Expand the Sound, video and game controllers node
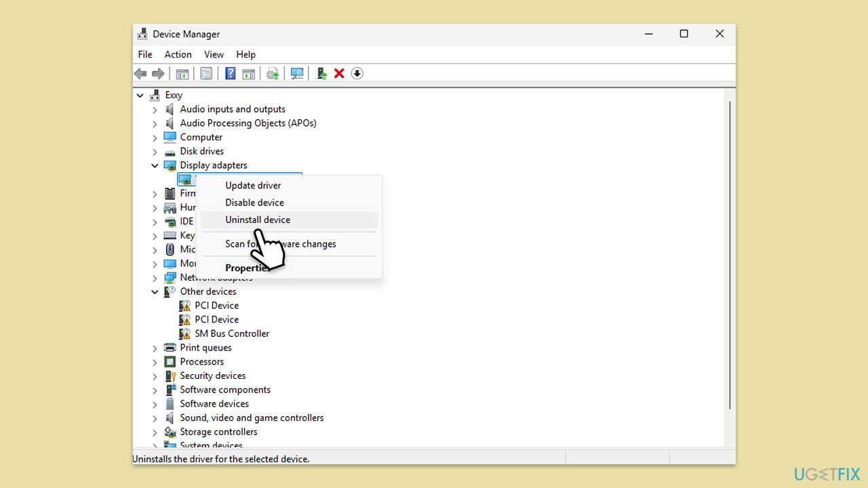The width and height of the screenshot is (868, 488). (155, 418)
